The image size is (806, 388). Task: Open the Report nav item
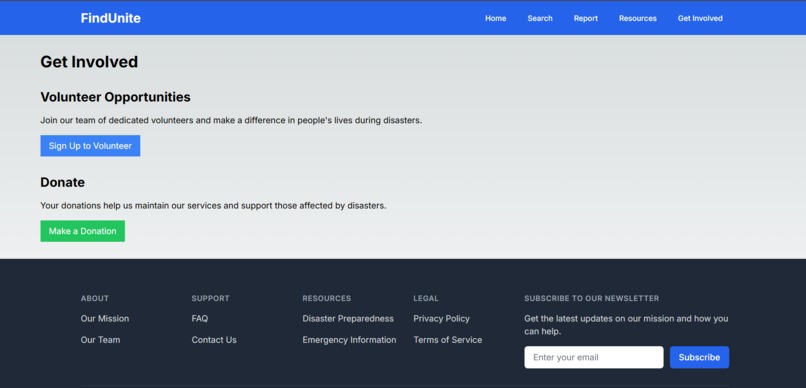585,18
